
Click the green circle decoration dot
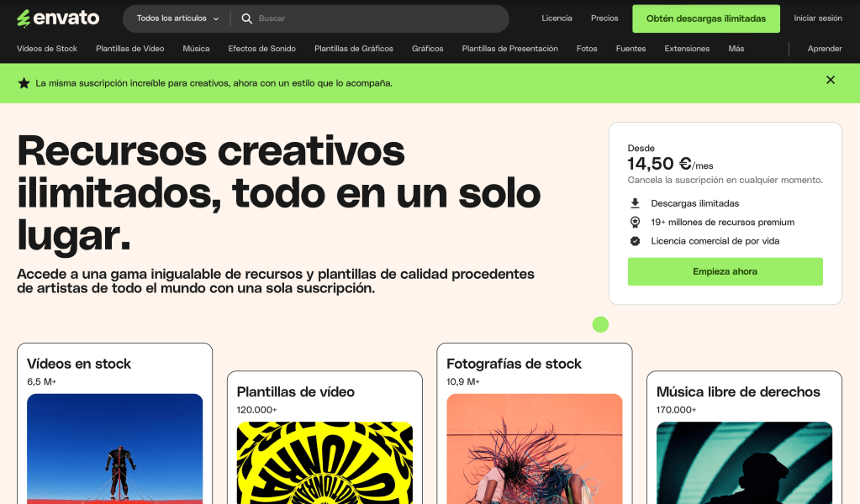pos(600,324)
